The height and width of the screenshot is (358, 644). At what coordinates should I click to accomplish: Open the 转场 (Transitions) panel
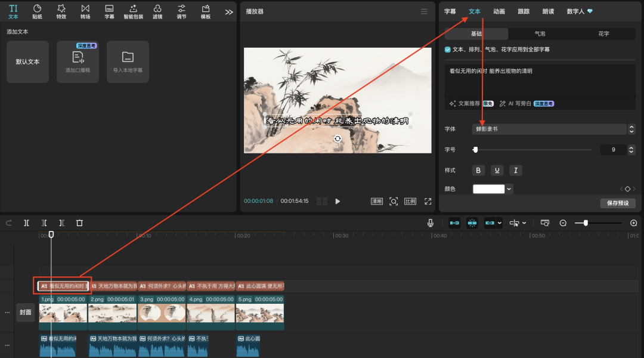pyautogui.click(x=85, y=11)
